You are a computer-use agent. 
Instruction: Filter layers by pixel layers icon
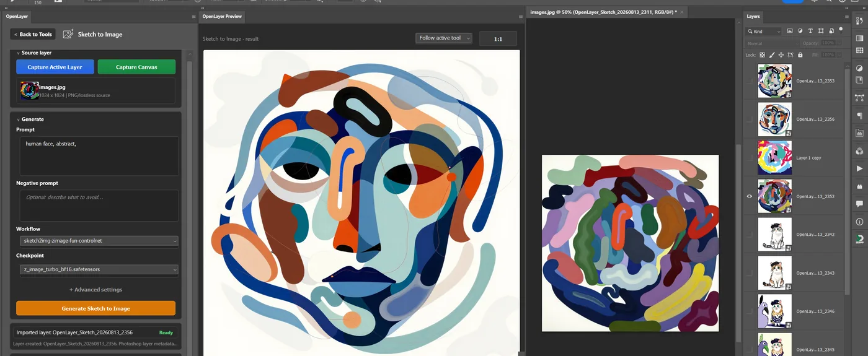click(790, 31)
